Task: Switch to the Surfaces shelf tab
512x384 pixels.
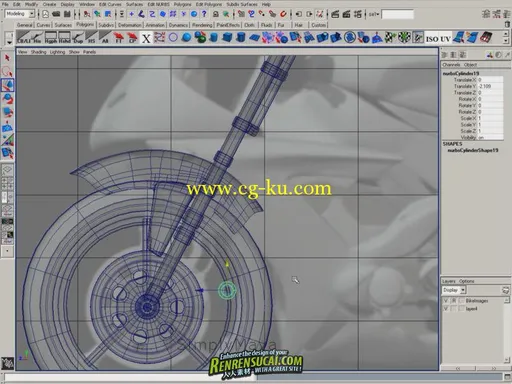Action: pyautogui.click(x=63, y=25)
